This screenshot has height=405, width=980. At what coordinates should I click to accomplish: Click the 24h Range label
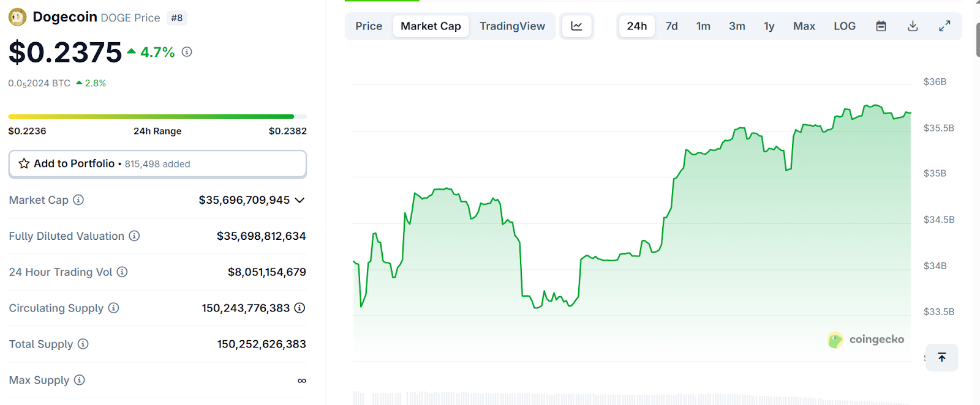[157, 131]
